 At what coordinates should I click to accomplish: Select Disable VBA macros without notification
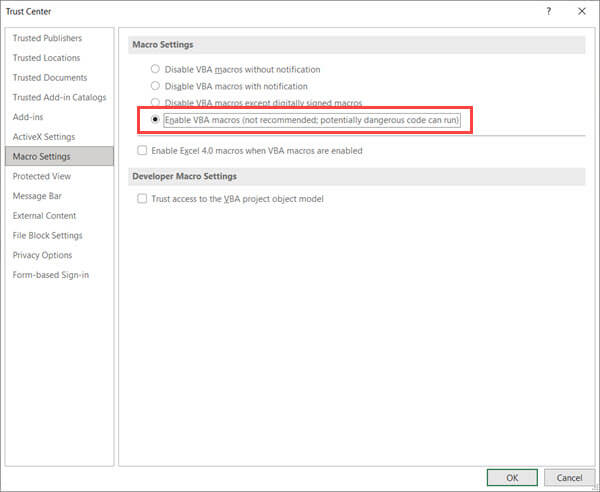[x=155, y=69]
